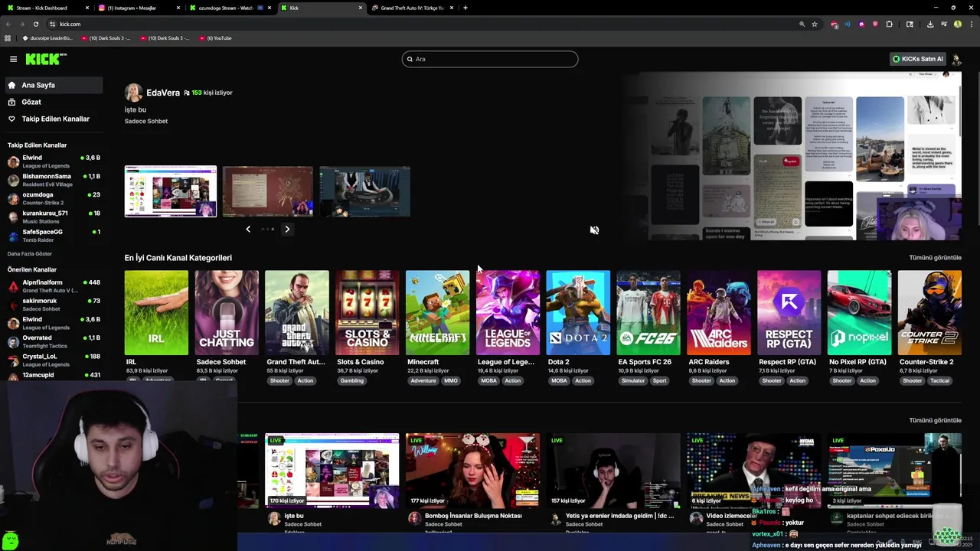This screenshot has width=980, height=551.
Task: Click the kick.com address bar
Action: [421, 24]
